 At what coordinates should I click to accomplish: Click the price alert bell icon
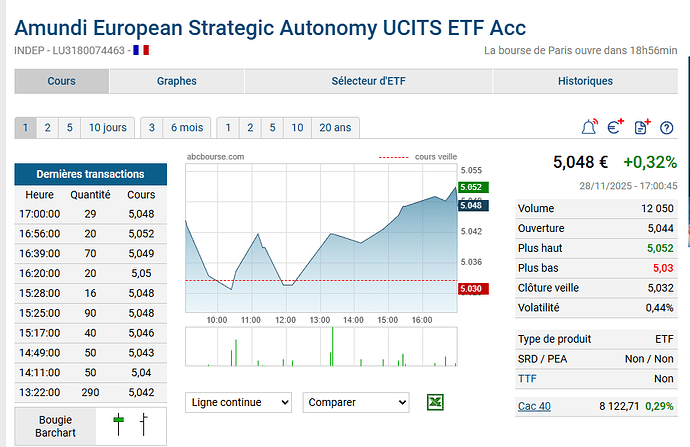(589, 127)
